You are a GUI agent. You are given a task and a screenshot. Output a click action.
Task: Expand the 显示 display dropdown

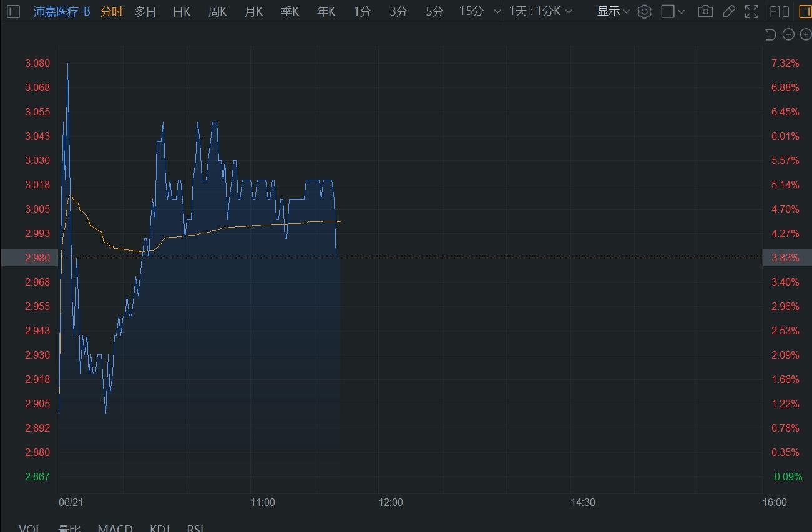pos(613,11)
